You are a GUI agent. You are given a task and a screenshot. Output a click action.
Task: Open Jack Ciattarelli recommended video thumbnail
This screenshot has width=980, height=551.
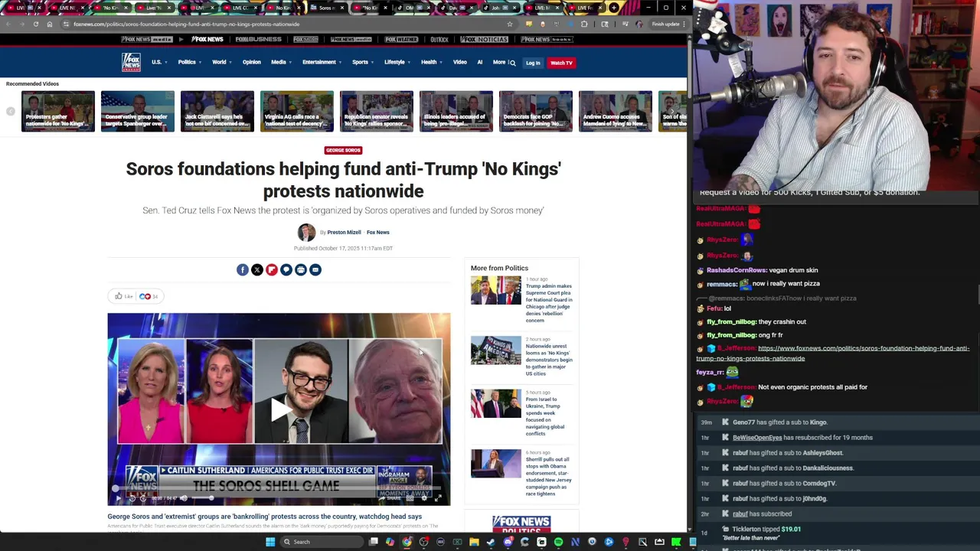click(217, 111)
